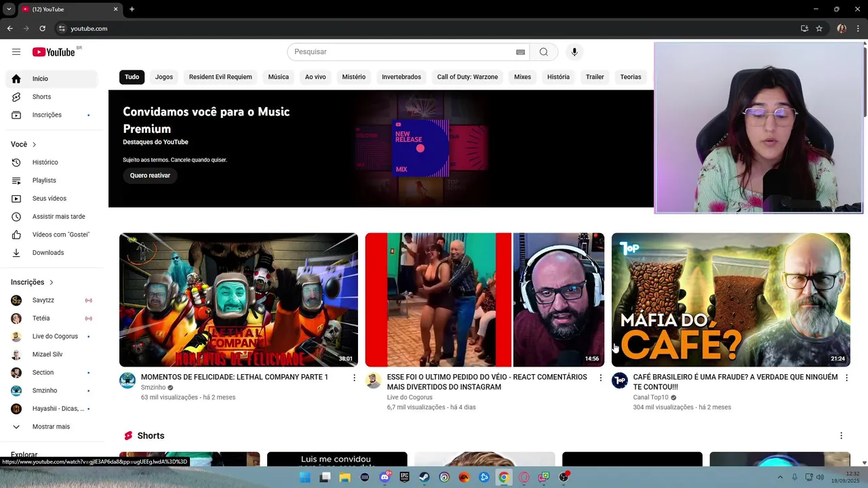The image size is (868, 488).
Task: Open Tetéia channel subscription
Action: point(52,319)
